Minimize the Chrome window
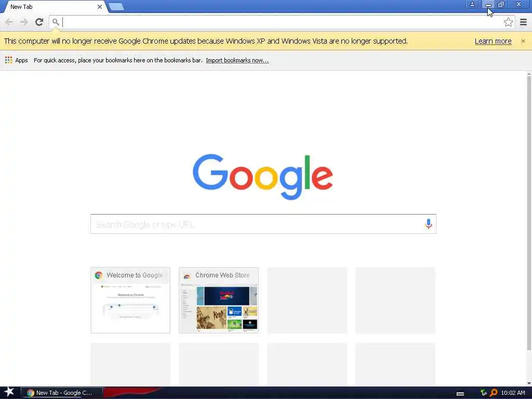The width and height of the screenshot is (532, 399). 488,4
